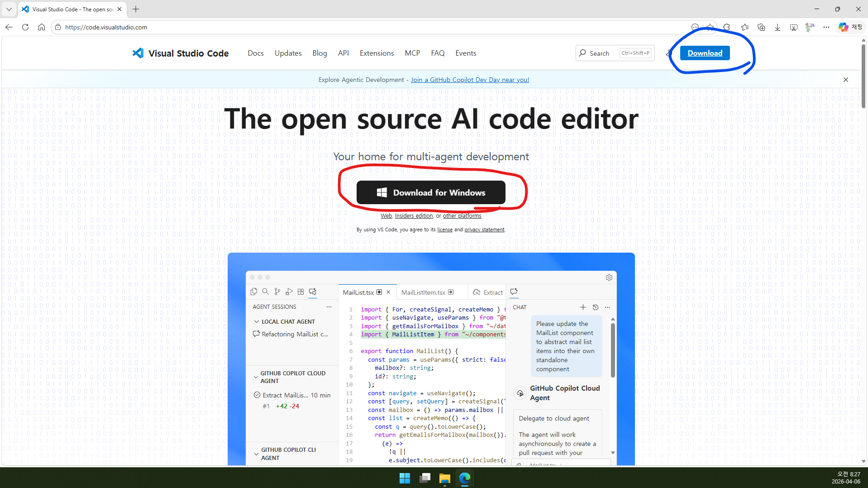Open the Web link under download

[x=386, y=216]
